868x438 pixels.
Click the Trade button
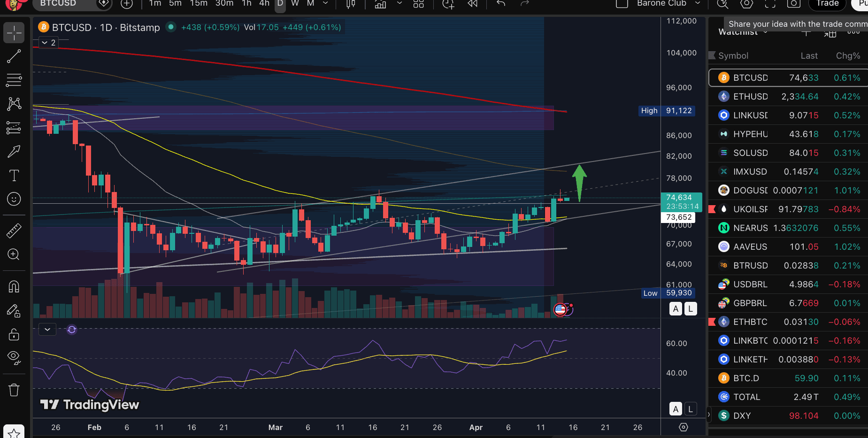tap(828, 4)
